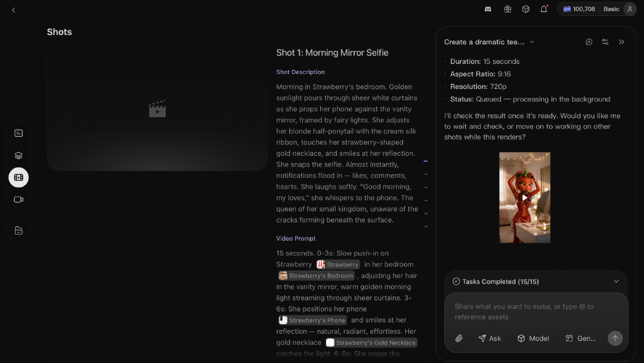Click the Tasks Completed check circle icon

point(456,282)
